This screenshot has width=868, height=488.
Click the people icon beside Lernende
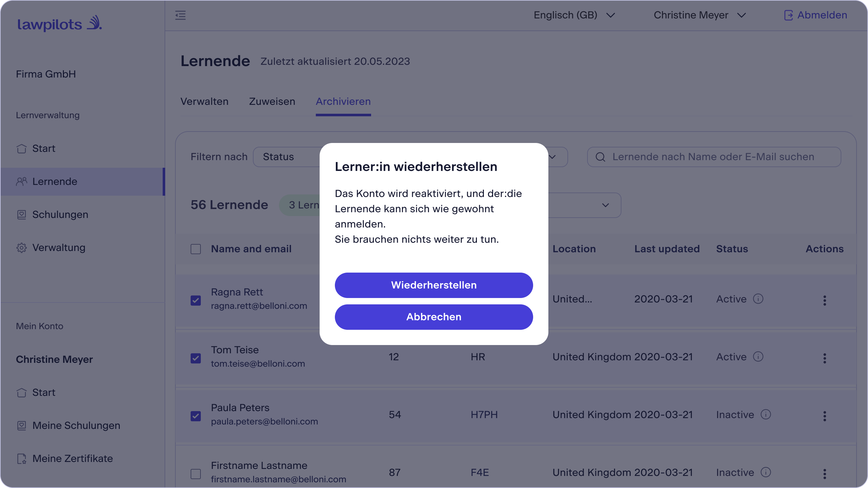click(22, 182)
